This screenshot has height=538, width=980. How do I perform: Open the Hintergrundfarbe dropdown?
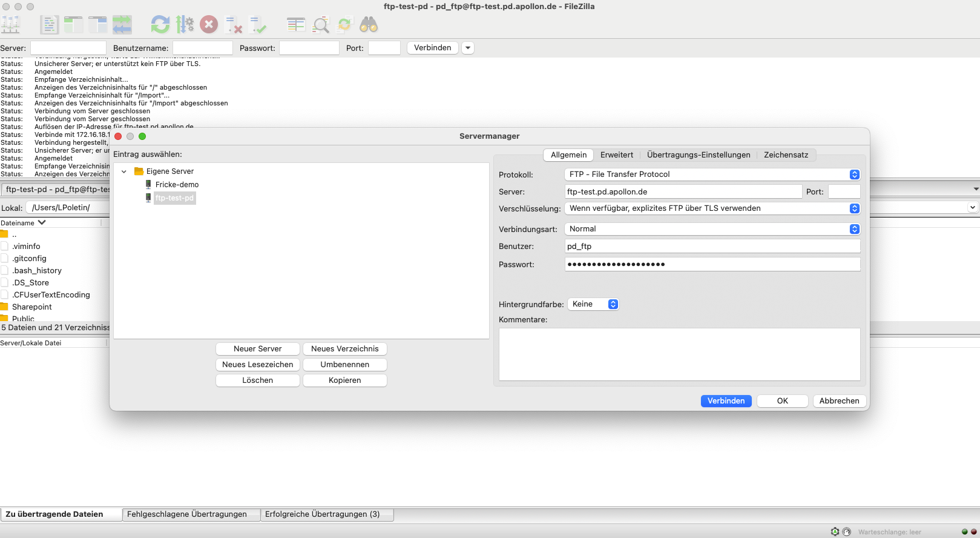coord(593,304)
